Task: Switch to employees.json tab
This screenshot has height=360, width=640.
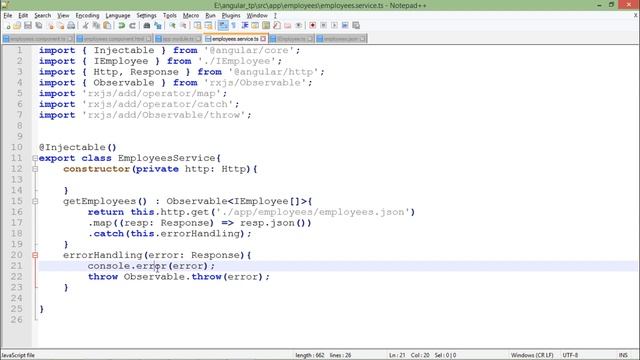Action: tap(341, 39)
